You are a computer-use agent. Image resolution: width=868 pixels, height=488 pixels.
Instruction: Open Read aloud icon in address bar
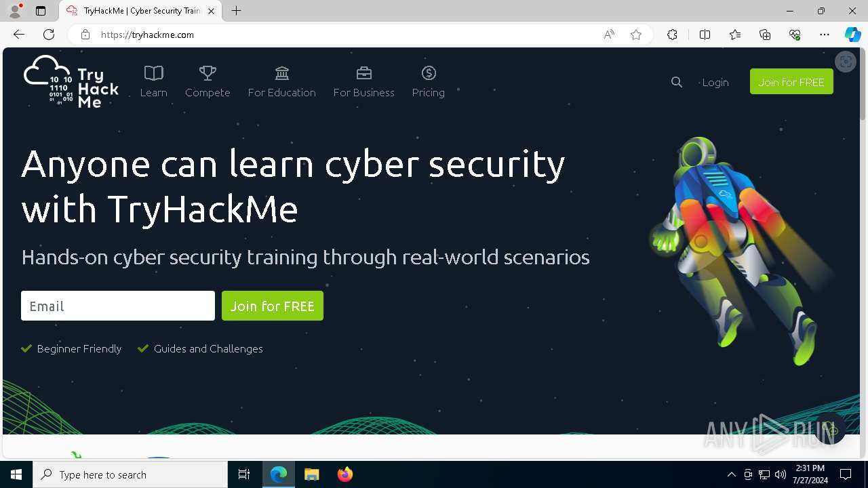[x=609, y=35]
